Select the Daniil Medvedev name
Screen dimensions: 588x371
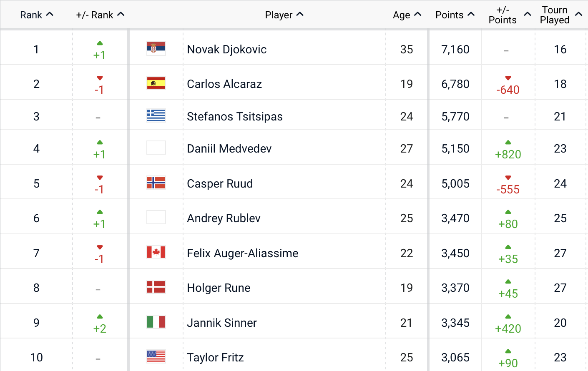(x=229, y=149)
